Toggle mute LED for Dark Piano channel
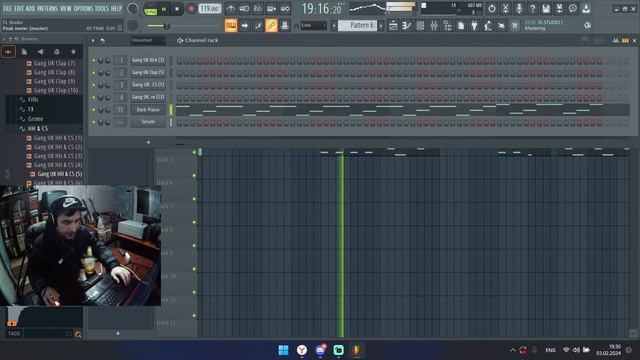The image size is (640, 360). (x=93, y=110)
